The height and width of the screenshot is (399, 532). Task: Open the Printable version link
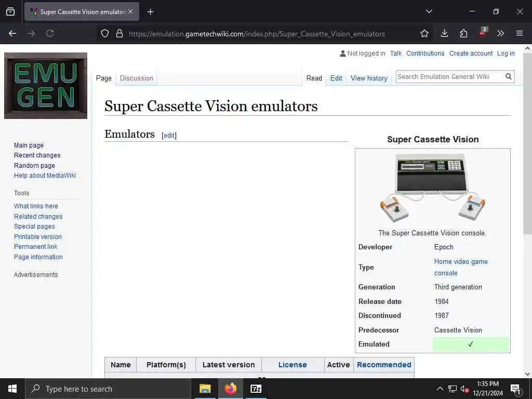[38, 236]
